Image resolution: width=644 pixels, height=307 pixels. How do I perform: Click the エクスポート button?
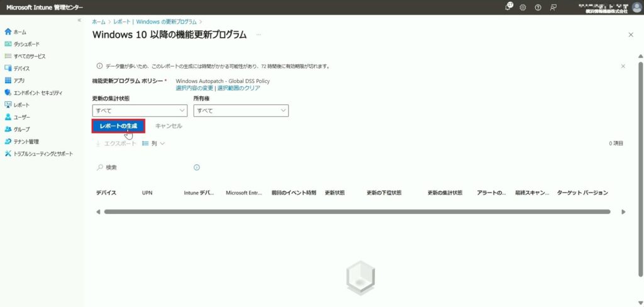click(x=116, y=143)
